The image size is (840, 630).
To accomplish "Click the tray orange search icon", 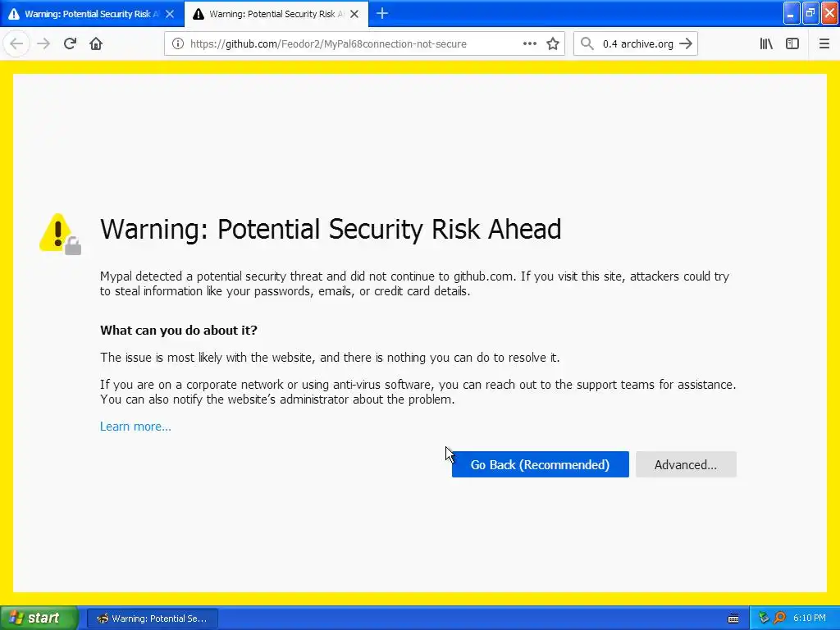I will (779, 619).
